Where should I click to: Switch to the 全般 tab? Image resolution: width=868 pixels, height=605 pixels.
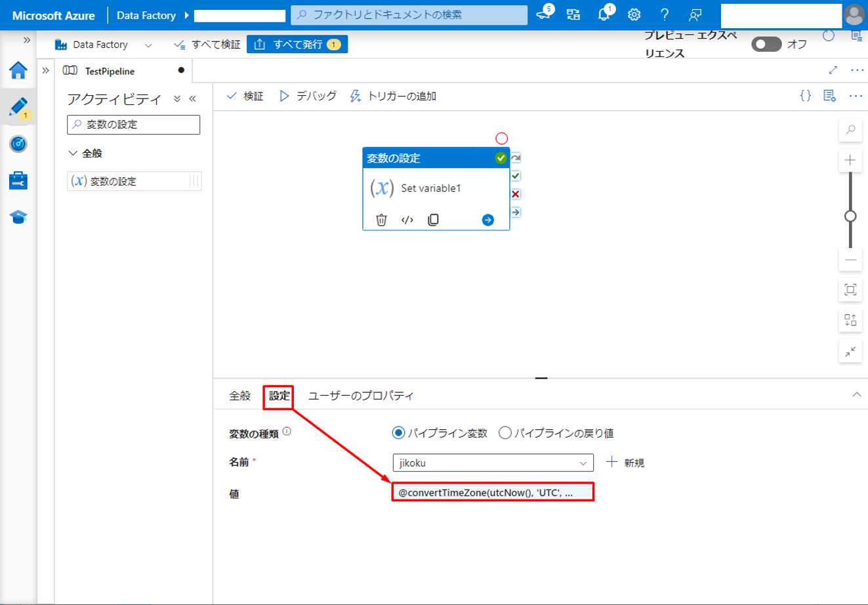[239, 396]
